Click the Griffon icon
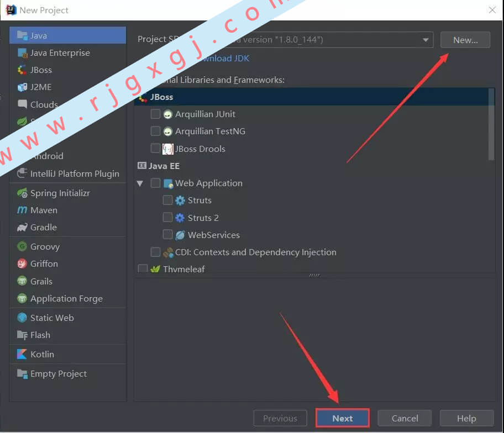Viewport: 504px width, 433px height. click(22, 263)
